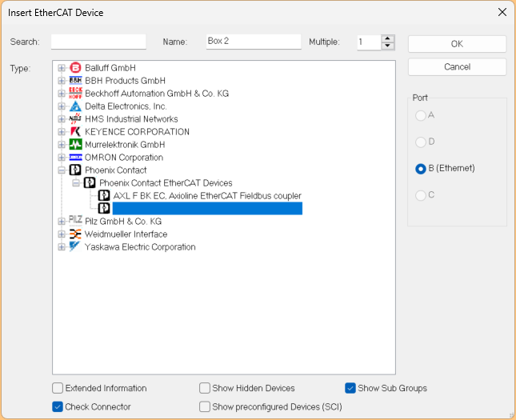The image size is (516, 420).
Task: Select the B (Ethernet) port radio button
Action: tap(421, 169)
